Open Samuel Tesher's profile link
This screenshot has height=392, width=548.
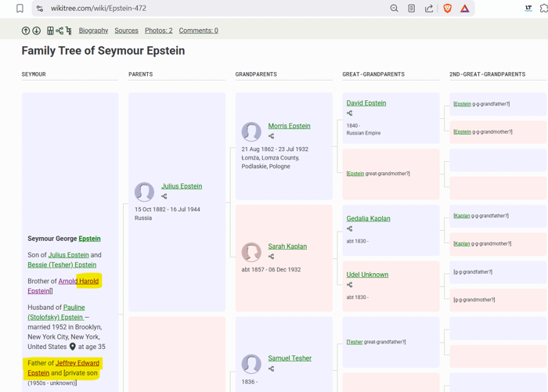(290, 358)
